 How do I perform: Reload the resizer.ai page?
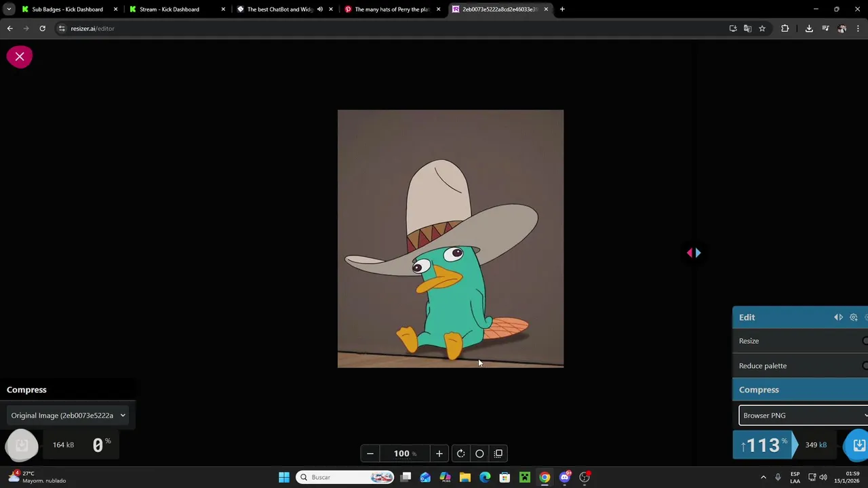click(x=42, y=28)
